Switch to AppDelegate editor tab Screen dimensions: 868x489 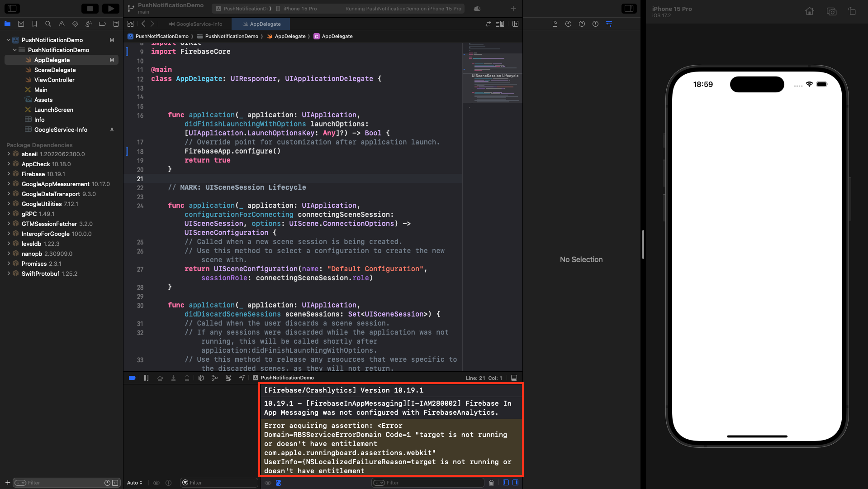261,24
